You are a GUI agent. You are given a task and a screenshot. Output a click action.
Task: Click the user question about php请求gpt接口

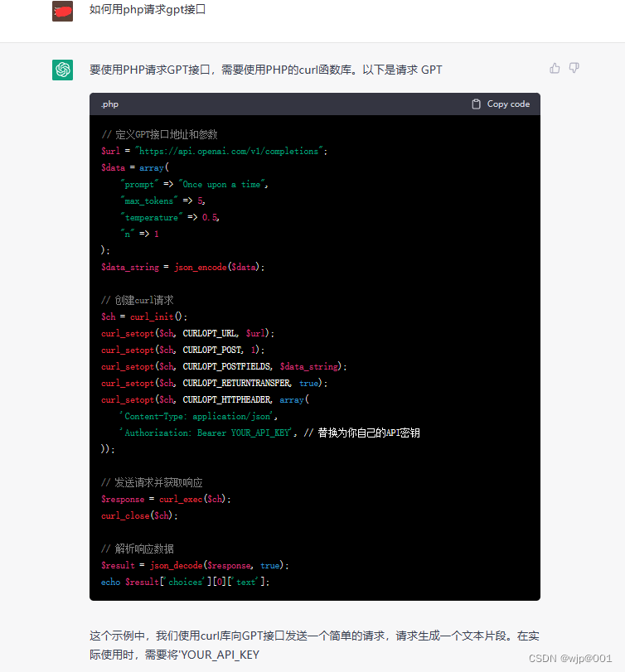click(148, 9)
